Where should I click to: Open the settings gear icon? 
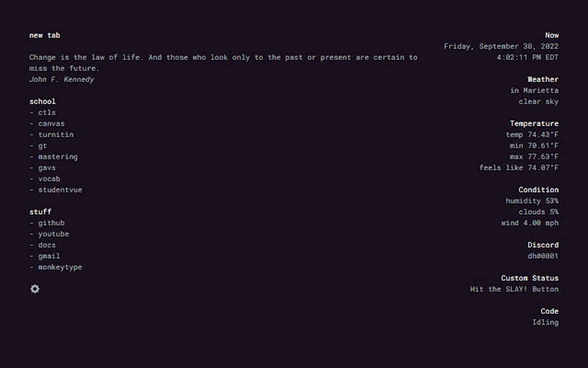pos(35,289)
